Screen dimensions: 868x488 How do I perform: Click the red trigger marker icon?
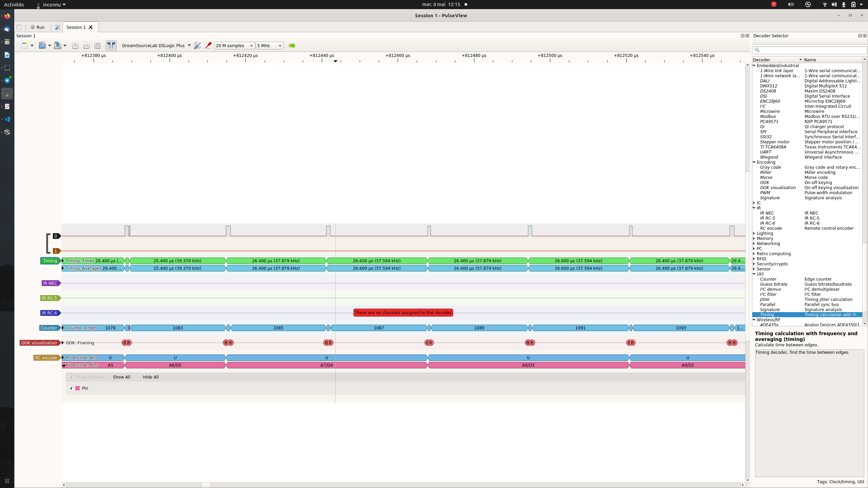click(209, 45)
